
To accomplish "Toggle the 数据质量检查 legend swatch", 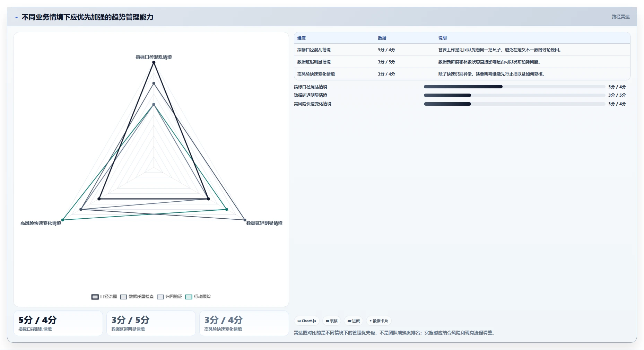I will 123,297.
